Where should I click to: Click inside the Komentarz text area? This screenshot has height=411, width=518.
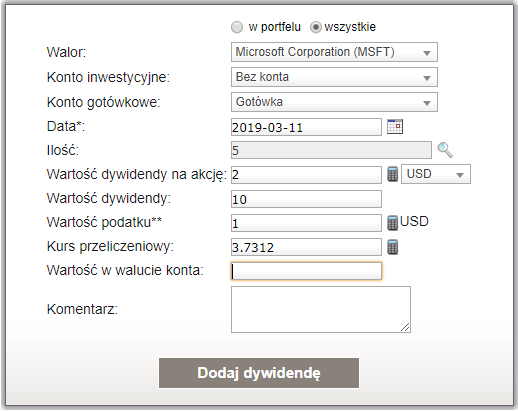(x=321, y=309)
